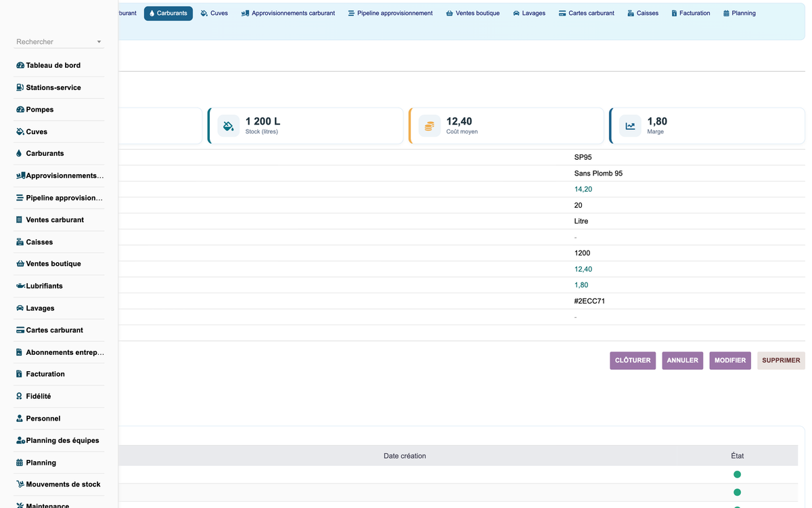Select the Lavages top tab
Image resolution: width=812 pixels, height=508 pixels.
[529, 13]
